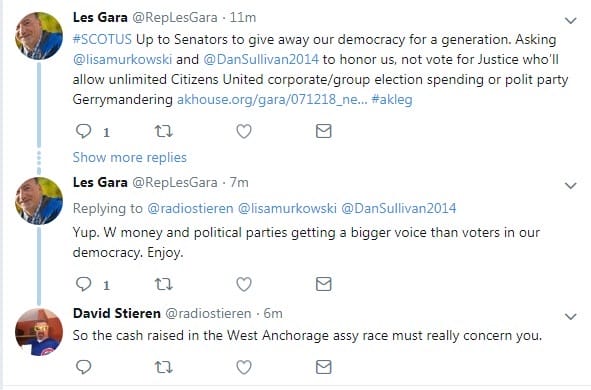The height and width of the screenshot is (390, 591).
Task: Retweet the #SCOTUS tweet by Les Gara
Action: click(x=164, y=131)
